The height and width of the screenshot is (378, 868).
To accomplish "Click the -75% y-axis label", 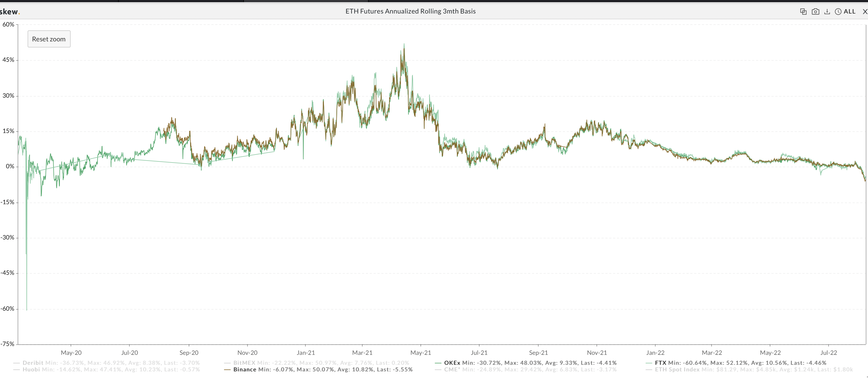I will pyautogui.click(x=7, y=344).
